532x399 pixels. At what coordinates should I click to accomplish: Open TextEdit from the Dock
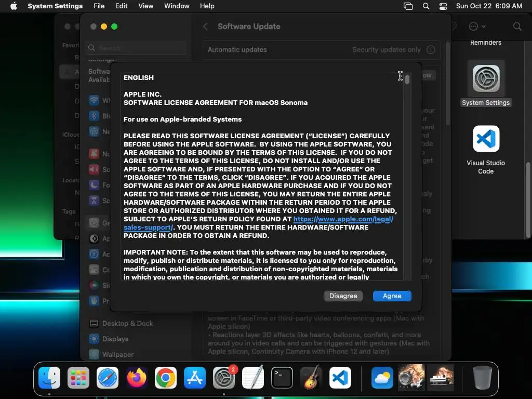point(253,378)
